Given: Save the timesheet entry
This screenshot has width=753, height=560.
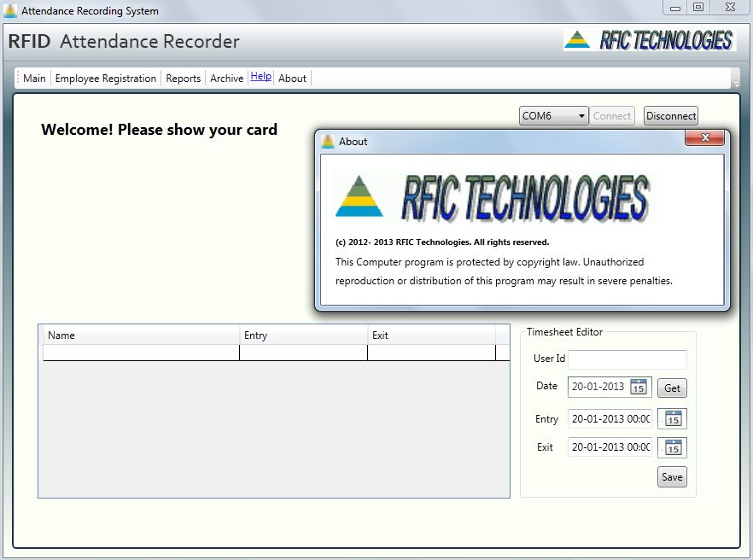Looking at the screenshot, I should [x=673, y=477].
